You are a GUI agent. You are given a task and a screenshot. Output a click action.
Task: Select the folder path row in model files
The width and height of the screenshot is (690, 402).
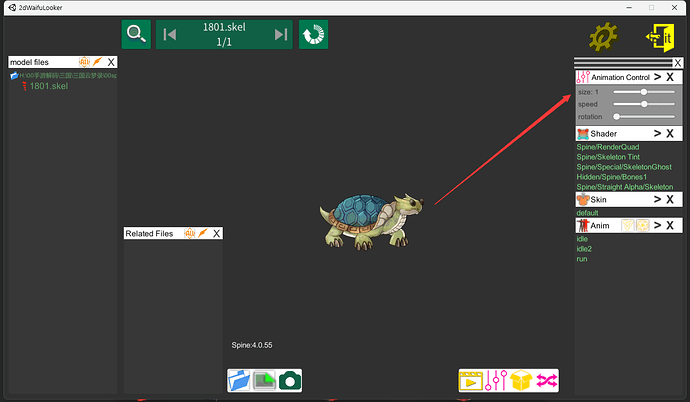coord(63,76)
